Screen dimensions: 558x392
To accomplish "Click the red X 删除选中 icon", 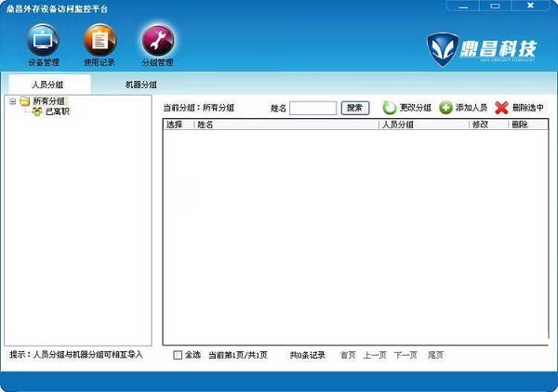I will pos(501,108).
